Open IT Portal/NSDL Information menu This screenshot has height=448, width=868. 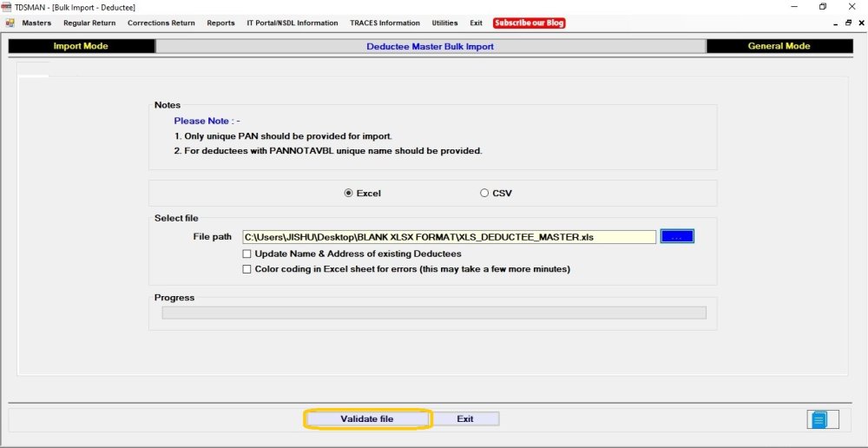293,23
